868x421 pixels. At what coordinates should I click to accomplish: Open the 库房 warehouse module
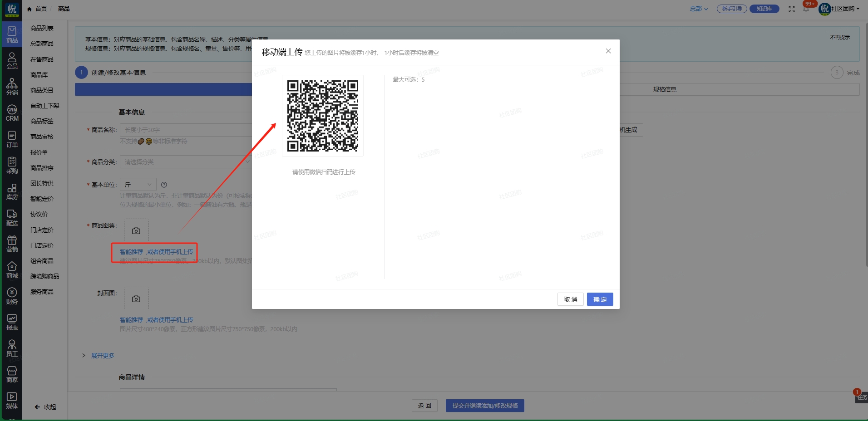[x=12, y=192]
